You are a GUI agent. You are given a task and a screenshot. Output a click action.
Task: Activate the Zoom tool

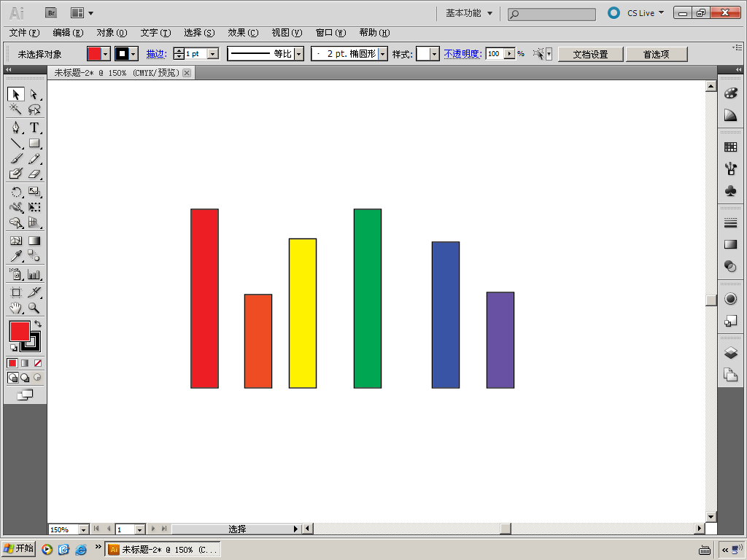34,308
